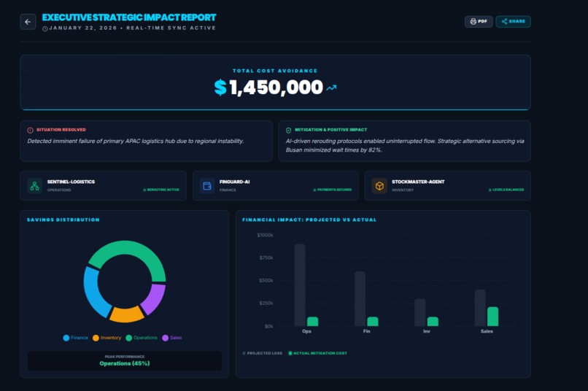Click the Sales actual mitigation green bar
This screenshot has height=391, width=588.
[492, 317]
